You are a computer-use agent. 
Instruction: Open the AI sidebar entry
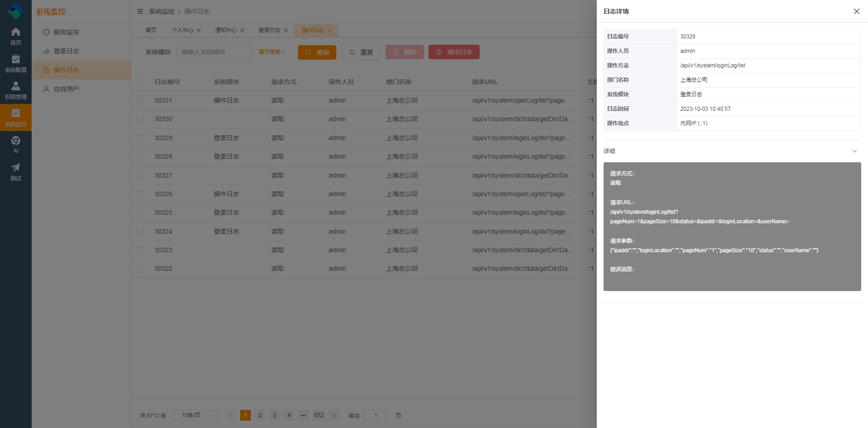(x=16, y=145)
